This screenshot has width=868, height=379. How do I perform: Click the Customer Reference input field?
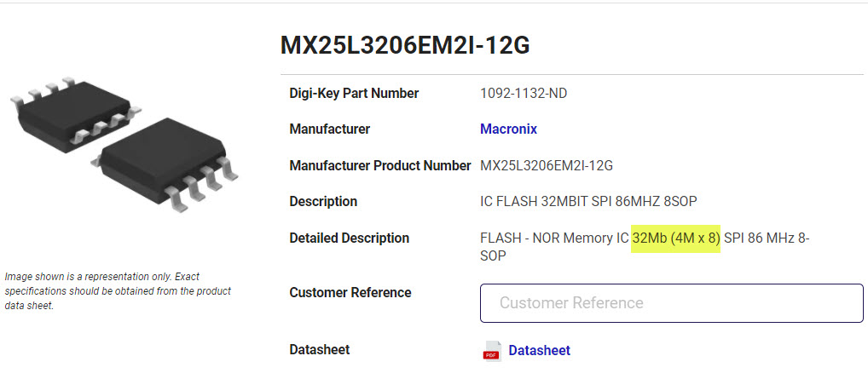pyautogui.click(x=671, y=303)
